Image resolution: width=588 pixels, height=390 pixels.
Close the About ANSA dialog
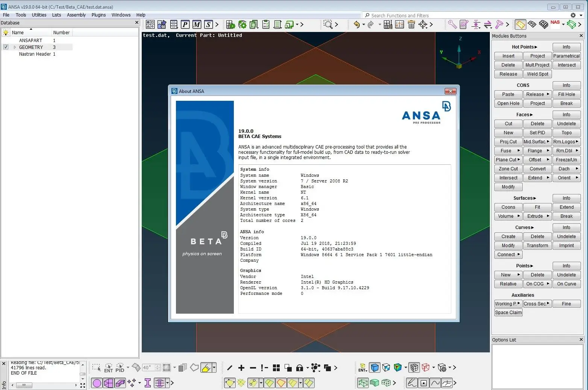tap(450, 91)
